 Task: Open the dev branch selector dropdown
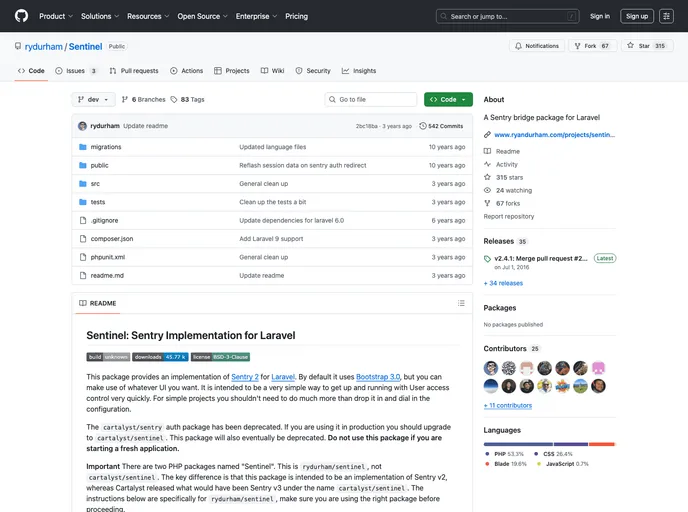(x=93, y=100)
